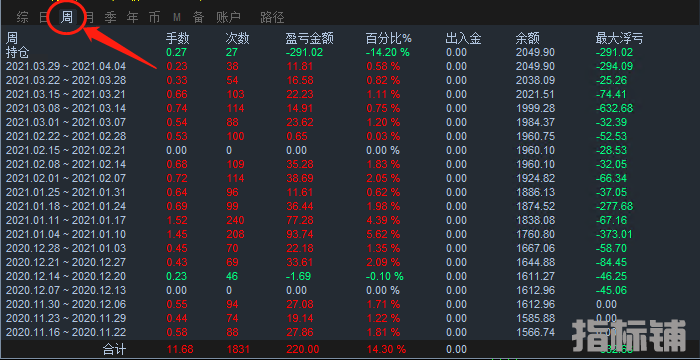Viewport: 700px width, 360px height.
Task: Click the -632.68 max floating loss
Action: point(614,109)
